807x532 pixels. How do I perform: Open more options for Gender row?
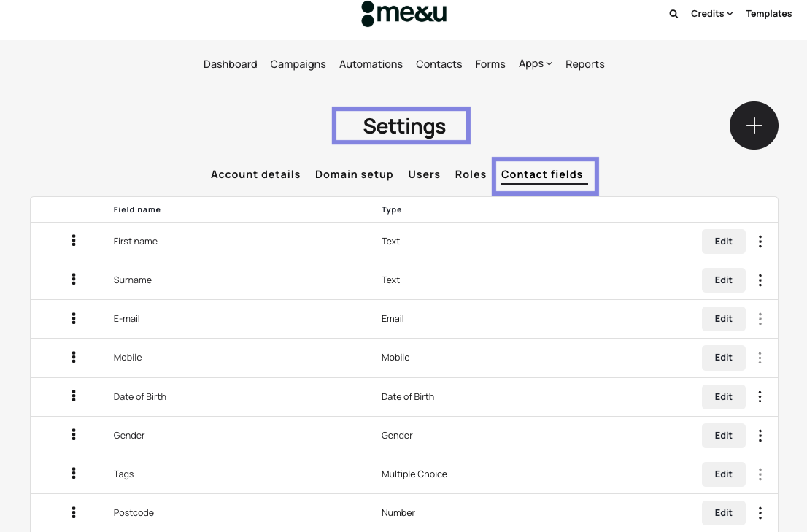click(x=760, y=436)
